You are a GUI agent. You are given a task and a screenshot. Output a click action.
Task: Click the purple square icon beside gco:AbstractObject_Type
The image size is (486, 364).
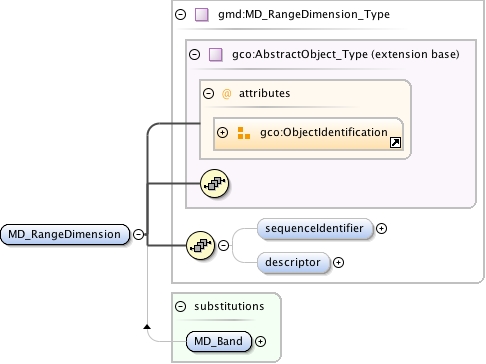[x=216, y=54]
